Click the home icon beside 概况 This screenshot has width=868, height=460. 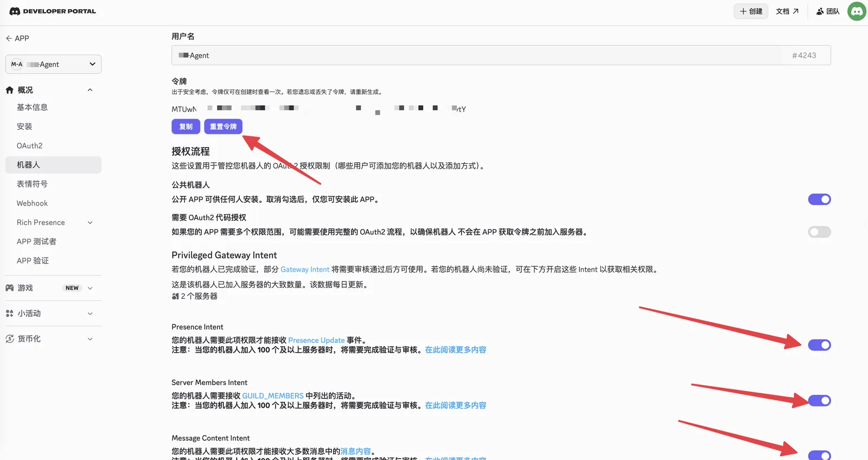click(x=10, y=90)
